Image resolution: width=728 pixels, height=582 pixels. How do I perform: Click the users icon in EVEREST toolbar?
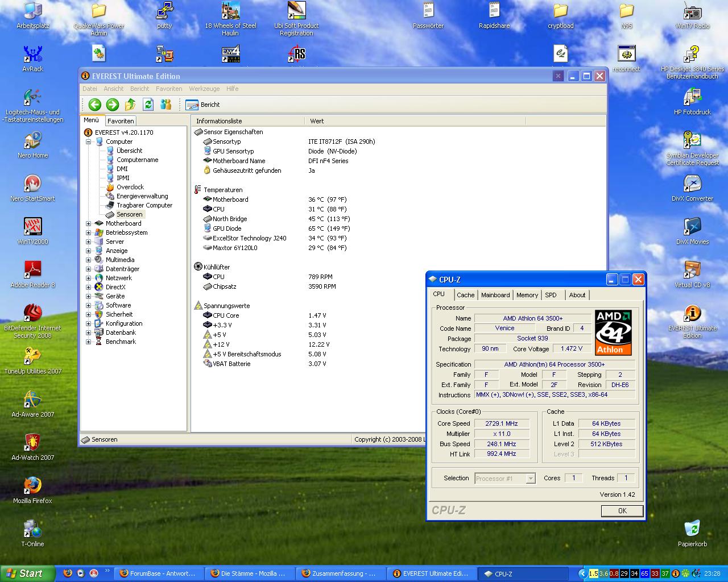click(x=166, y=105)
